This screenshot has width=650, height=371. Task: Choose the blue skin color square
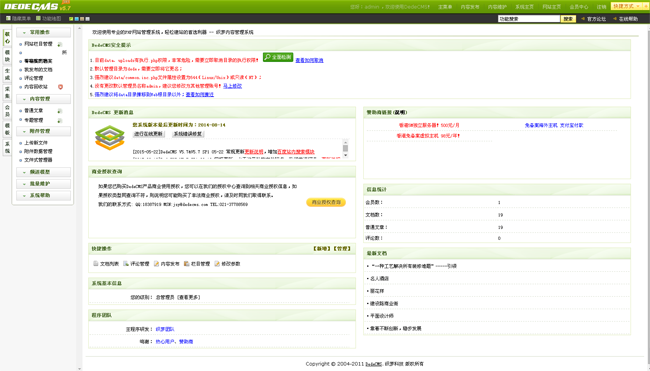(77, 19)
